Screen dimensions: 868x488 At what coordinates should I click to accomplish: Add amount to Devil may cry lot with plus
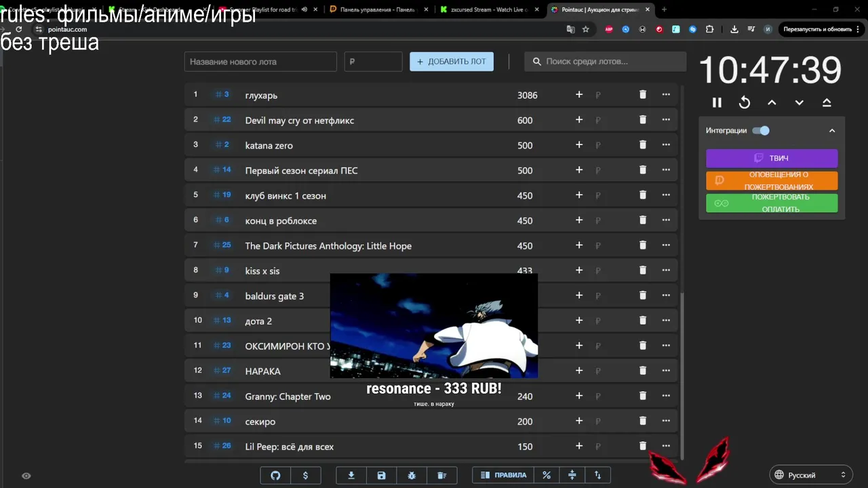tap(579, 120)
